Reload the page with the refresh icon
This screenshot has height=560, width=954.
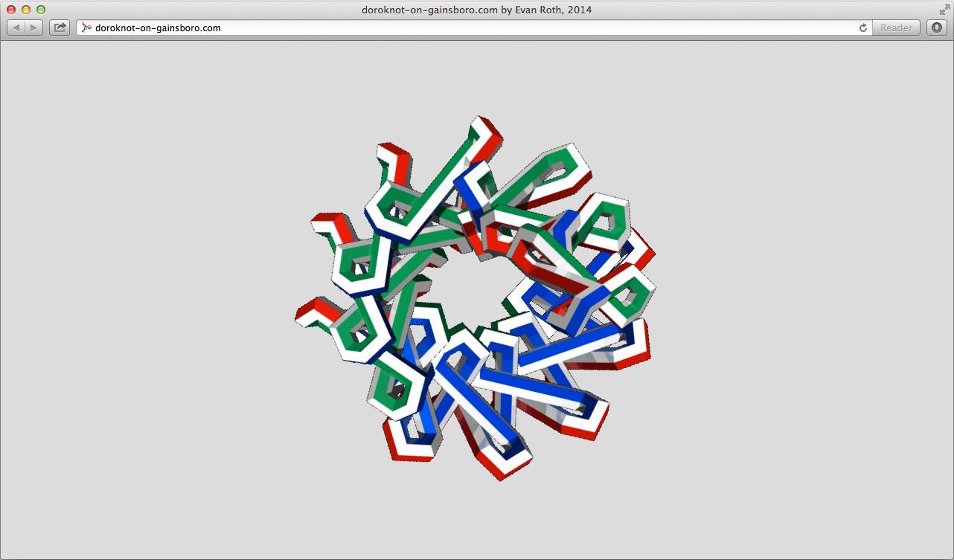pyautogui.click(x=863, y=28)
